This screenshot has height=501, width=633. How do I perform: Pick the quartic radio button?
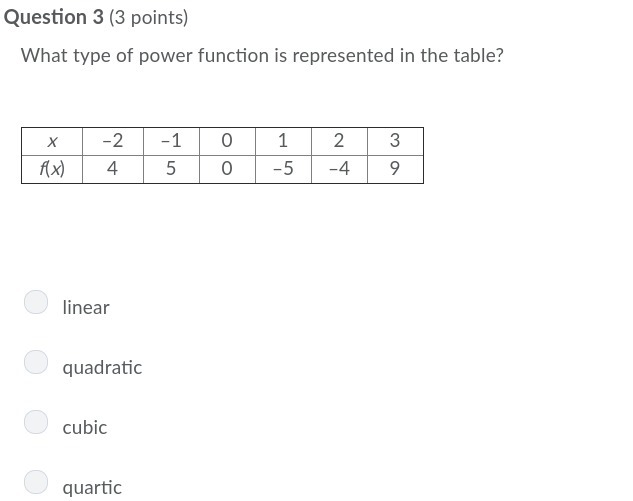tap(36, 482)
